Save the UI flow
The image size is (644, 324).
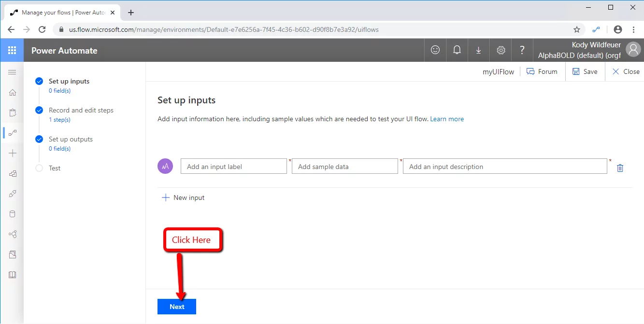(x=585, y=71)
